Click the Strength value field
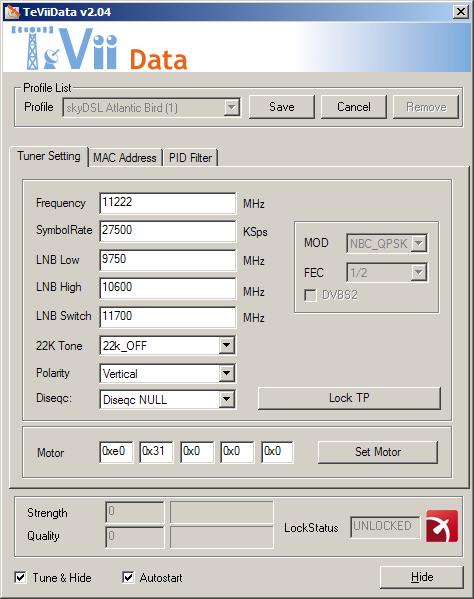The width and height of the screenshot is (474, 599). (x=134, y=512)
